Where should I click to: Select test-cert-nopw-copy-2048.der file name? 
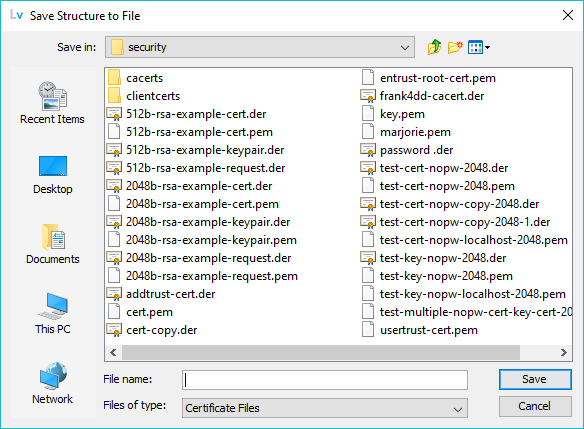(460, 204)
